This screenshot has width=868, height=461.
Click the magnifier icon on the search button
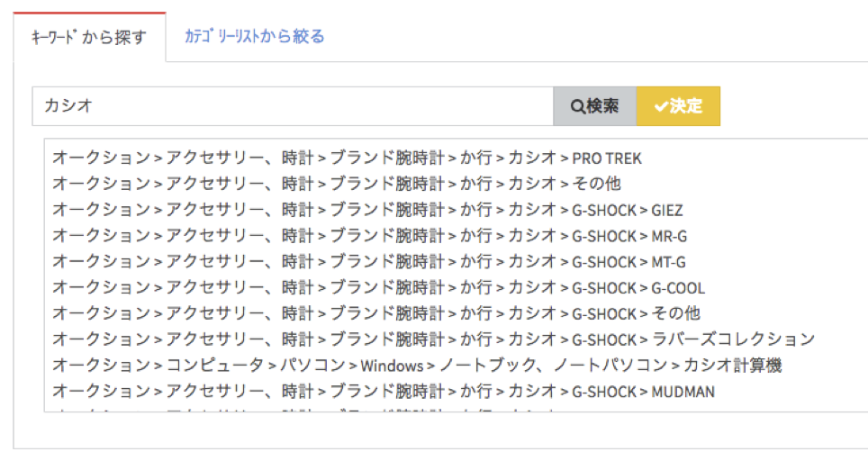click(578, 106)
